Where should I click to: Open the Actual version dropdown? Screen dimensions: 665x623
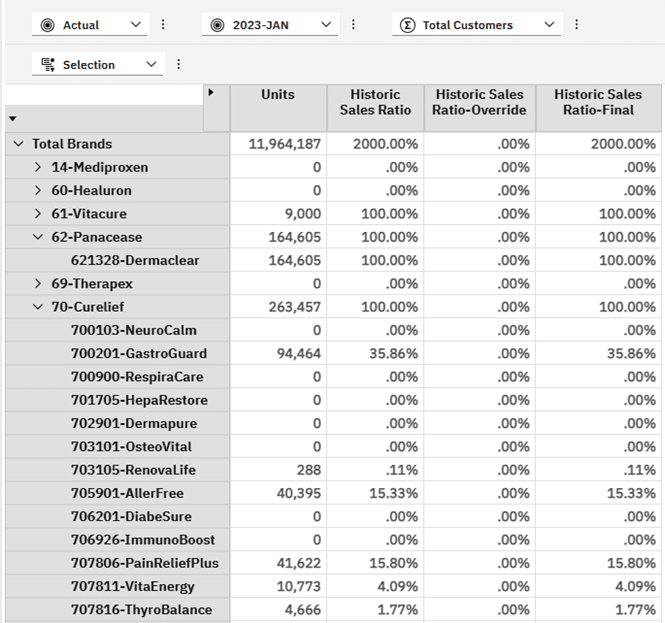click(90, 25)
